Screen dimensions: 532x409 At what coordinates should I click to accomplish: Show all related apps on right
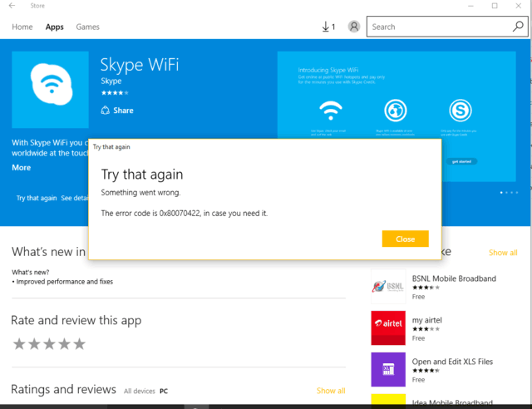[502, 253]
